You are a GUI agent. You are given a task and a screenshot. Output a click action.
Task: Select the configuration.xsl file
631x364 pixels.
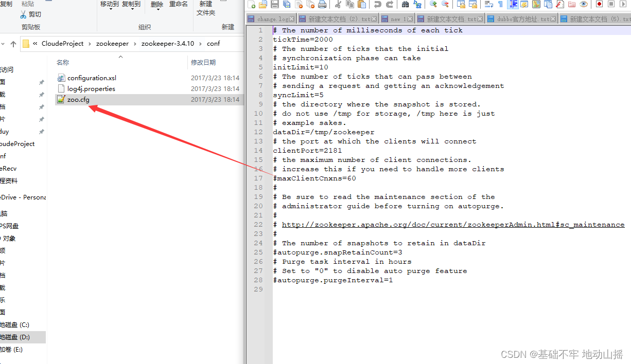click(92, 78)
